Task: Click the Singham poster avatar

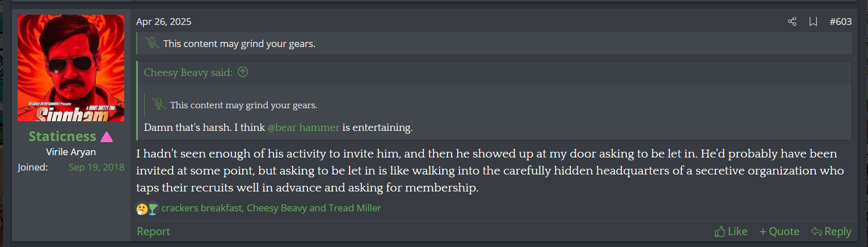Action: [x=71, y=68]
